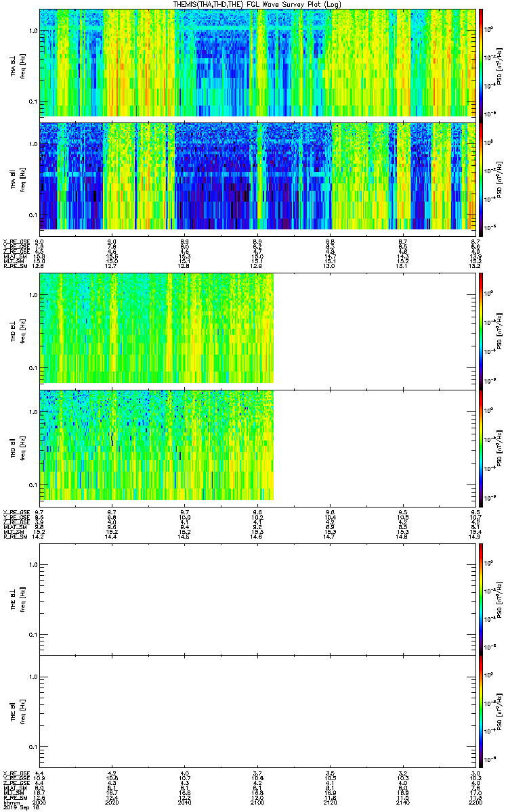Screen dimensions: 508x812
Task: Click the '0.1' frequency tick on THE B∥ axis
Action: point(33,747)
